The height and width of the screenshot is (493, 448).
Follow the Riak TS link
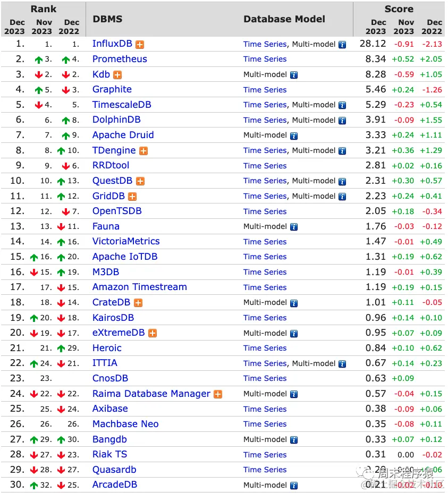click(110, 454)
